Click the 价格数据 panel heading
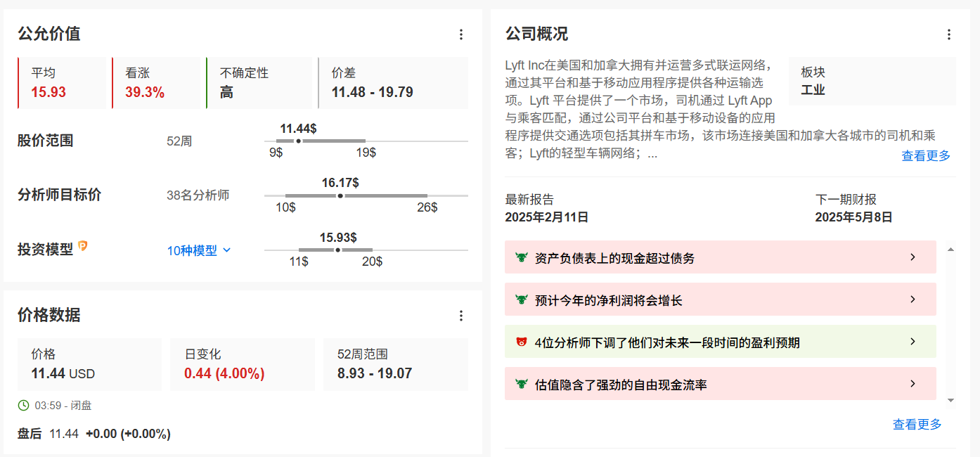 click(x=49, y=315)
